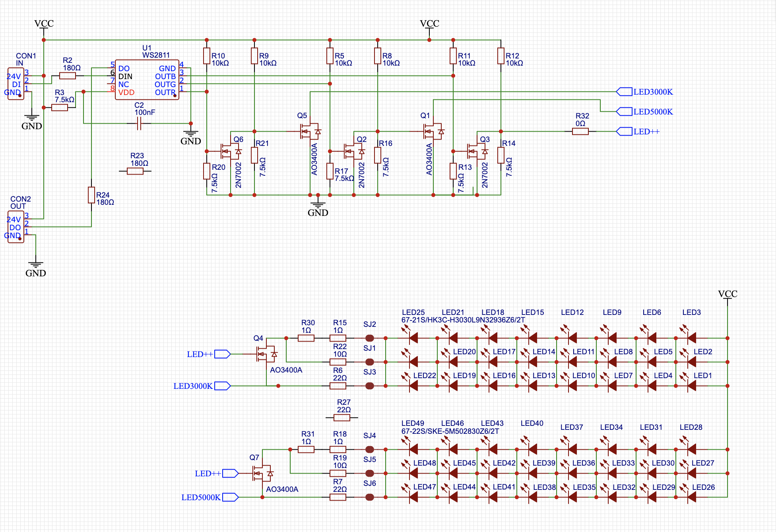Click the DIN pin label on U1

pos(125,76)
